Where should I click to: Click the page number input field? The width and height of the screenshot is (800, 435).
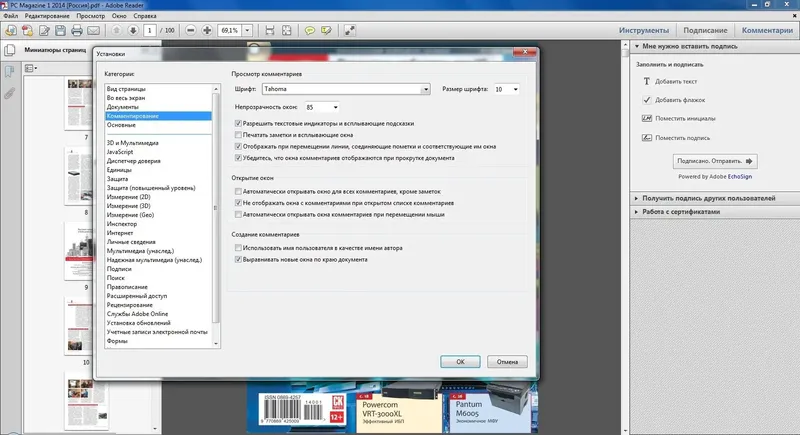point(149,31)
